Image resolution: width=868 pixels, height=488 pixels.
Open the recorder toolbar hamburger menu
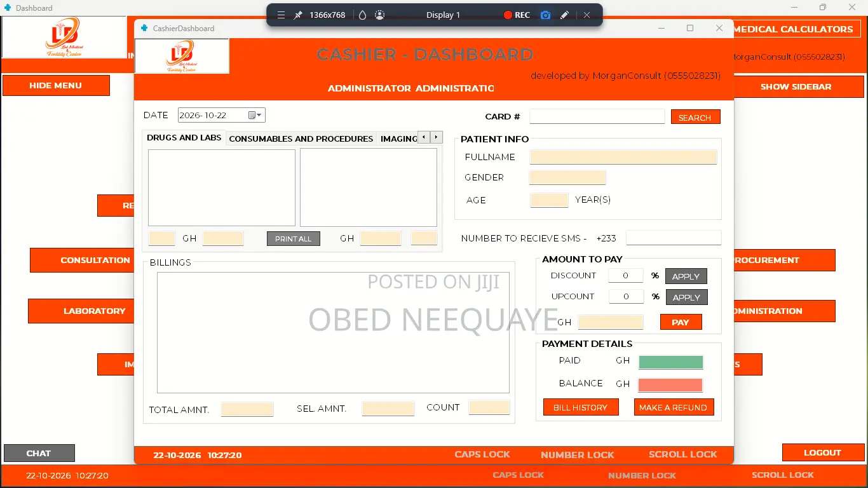pos(281,15)
